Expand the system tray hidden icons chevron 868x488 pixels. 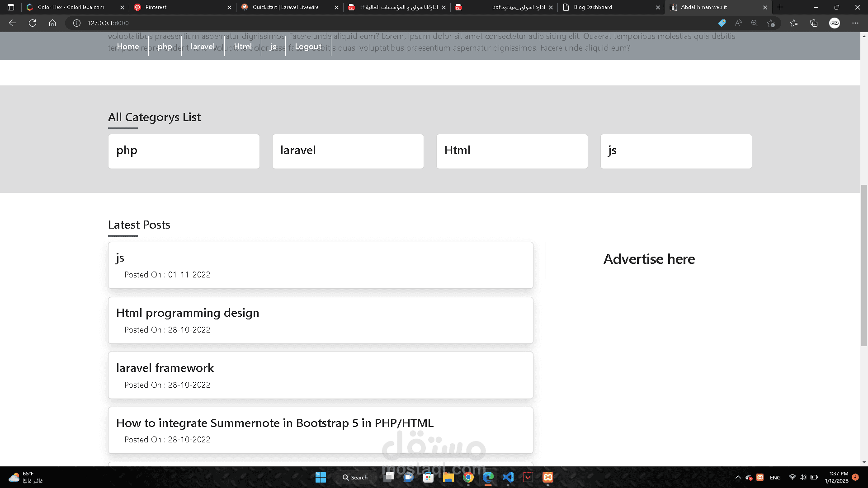738,477
